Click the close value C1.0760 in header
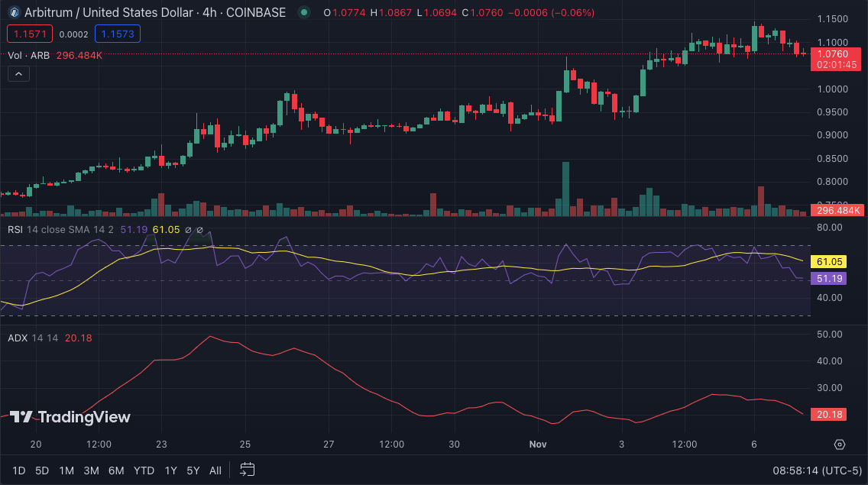This screenshot has height=485, width=868. 482,12
